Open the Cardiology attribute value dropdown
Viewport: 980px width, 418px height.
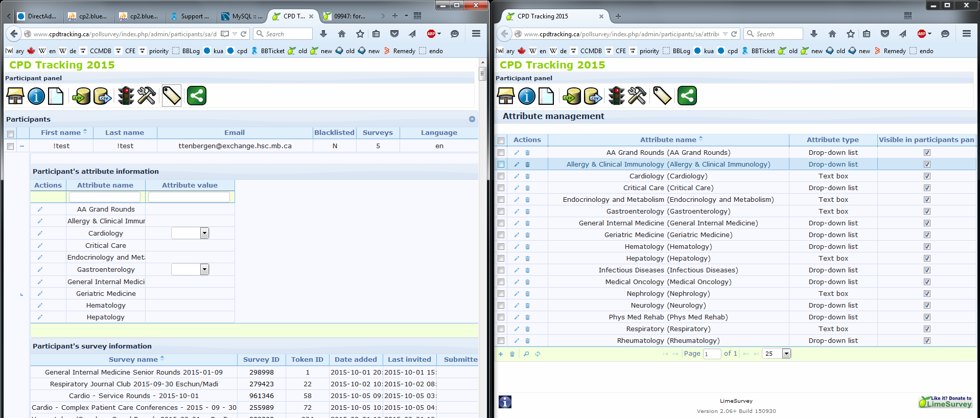coord(204,234)
